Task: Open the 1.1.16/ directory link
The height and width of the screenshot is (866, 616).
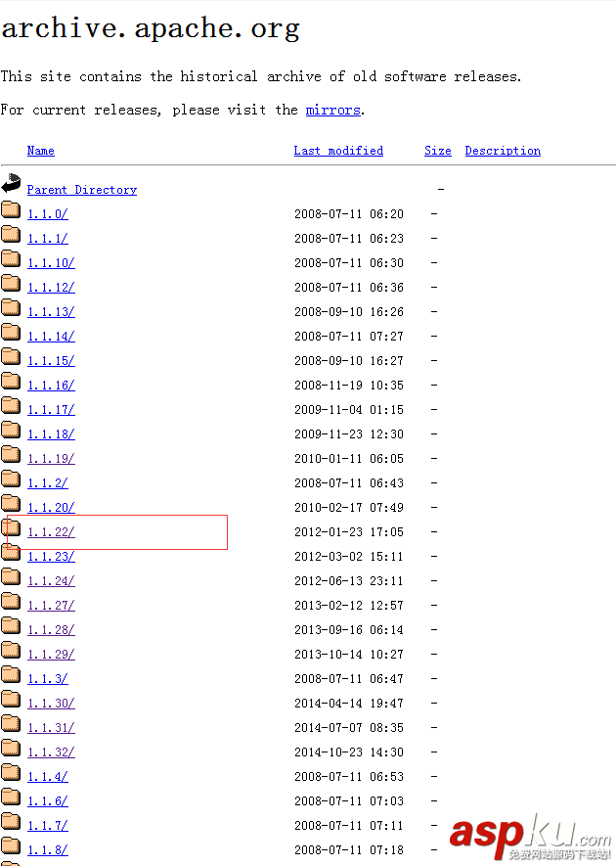Action: (x=51, y=386)
